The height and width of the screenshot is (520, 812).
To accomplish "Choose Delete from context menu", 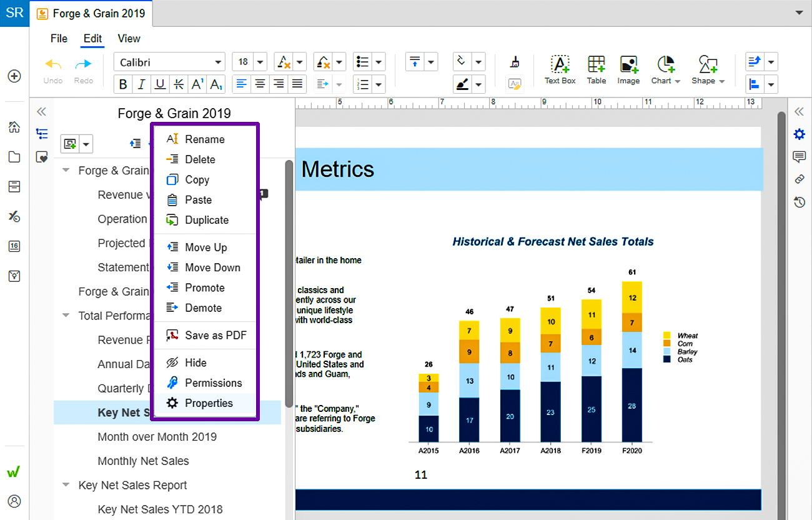I will pyautogui.click(x=205, y=159).
